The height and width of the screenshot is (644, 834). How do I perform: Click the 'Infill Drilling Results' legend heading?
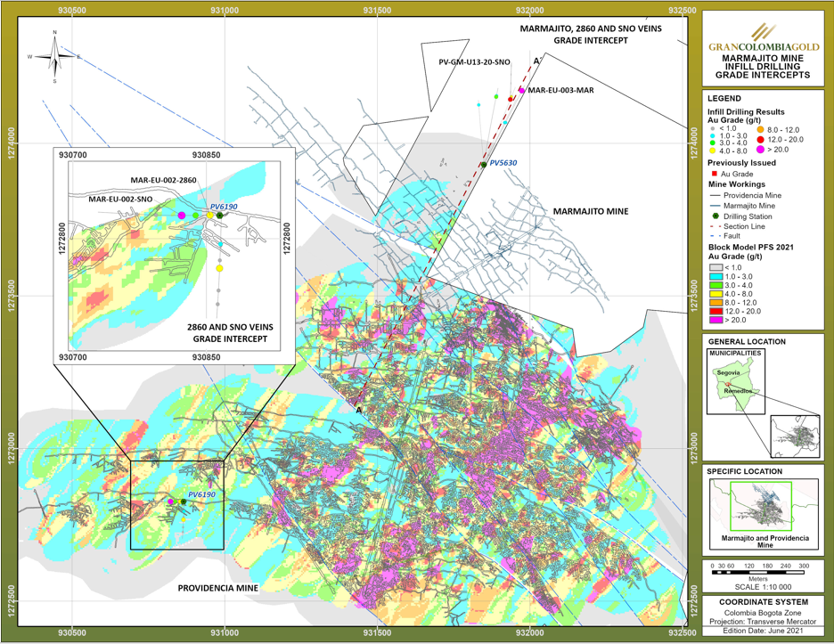[746, 111]
